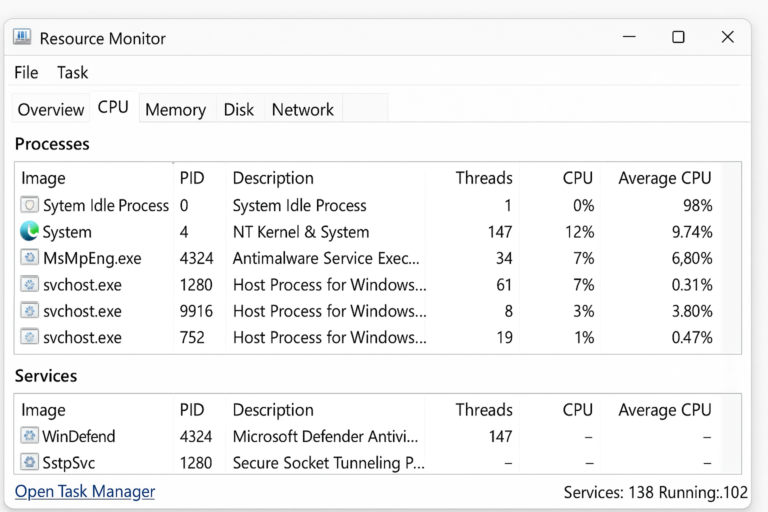Switch to the Network tab
This screenshot has height=512, width=768.
point(303,110)
